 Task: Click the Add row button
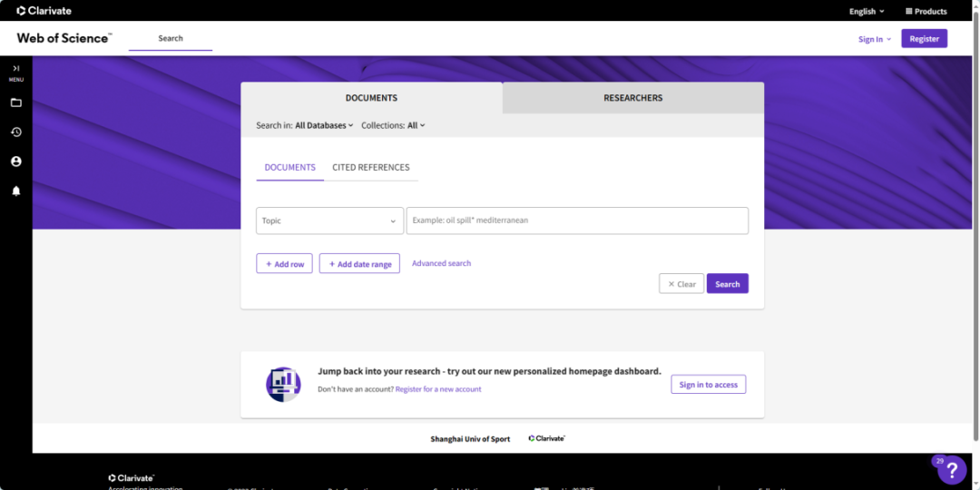tap(284, 264)
